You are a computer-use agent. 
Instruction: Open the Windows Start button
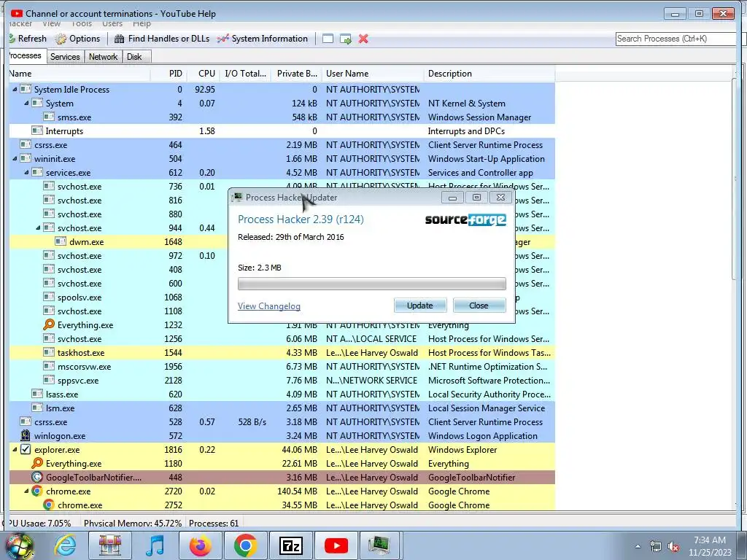[19, 545]
